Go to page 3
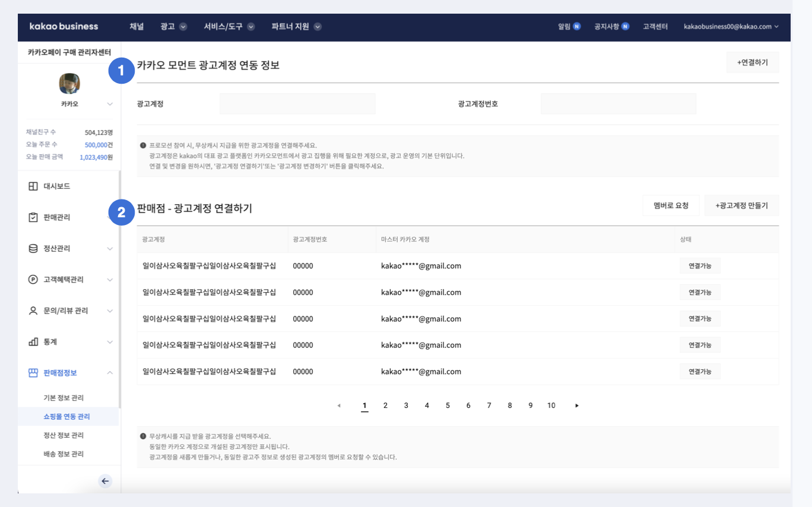Viewport: 812px width, 507px height. click(406, 405)
